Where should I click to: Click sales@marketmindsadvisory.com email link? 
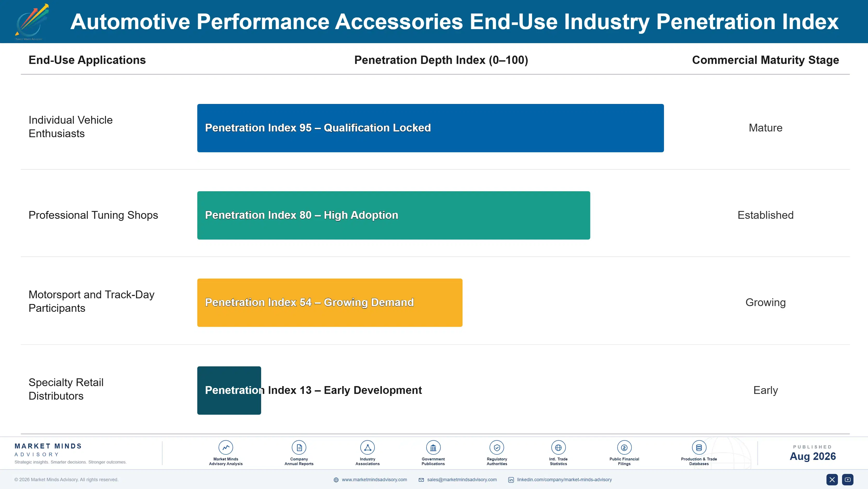(462, 480)
